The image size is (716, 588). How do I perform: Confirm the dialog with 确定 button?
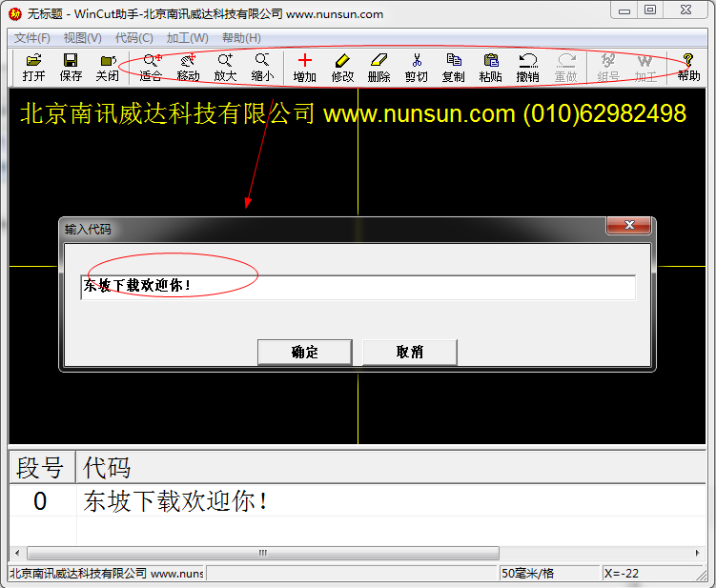(x=304, y=352)
